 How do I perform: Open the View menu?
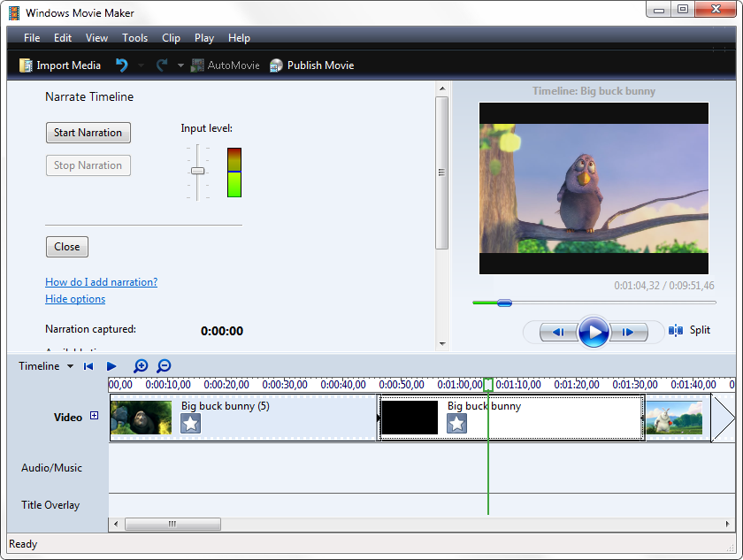[96, 38]
